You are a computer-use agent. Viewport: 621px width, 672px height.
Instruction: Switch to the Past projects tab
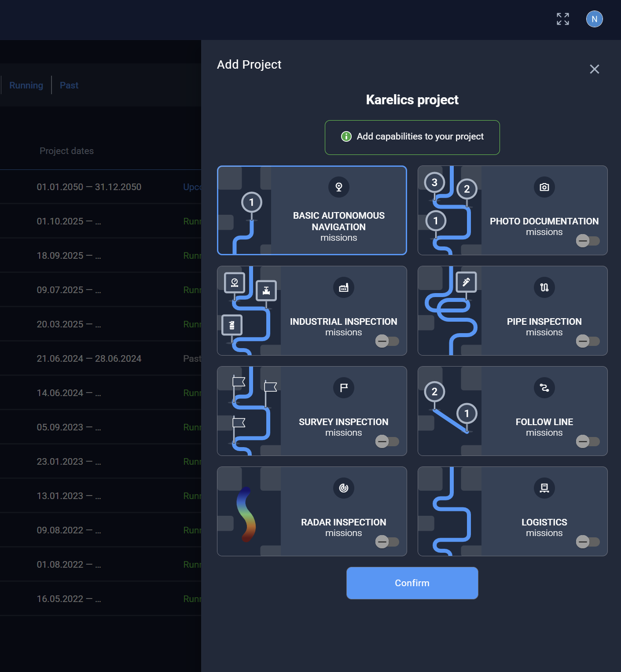pyautogui.click(x=69, y=85)
